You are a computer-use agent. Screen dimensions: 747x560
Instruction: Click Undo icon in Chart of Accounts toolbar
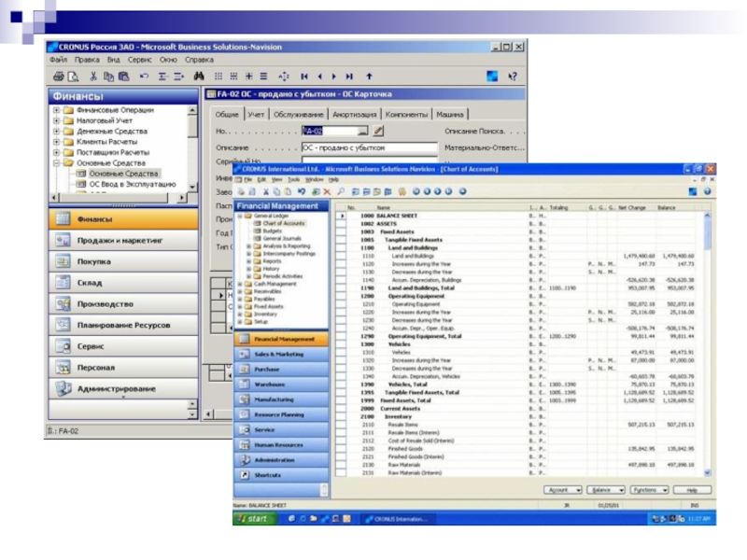pos(301,192)
